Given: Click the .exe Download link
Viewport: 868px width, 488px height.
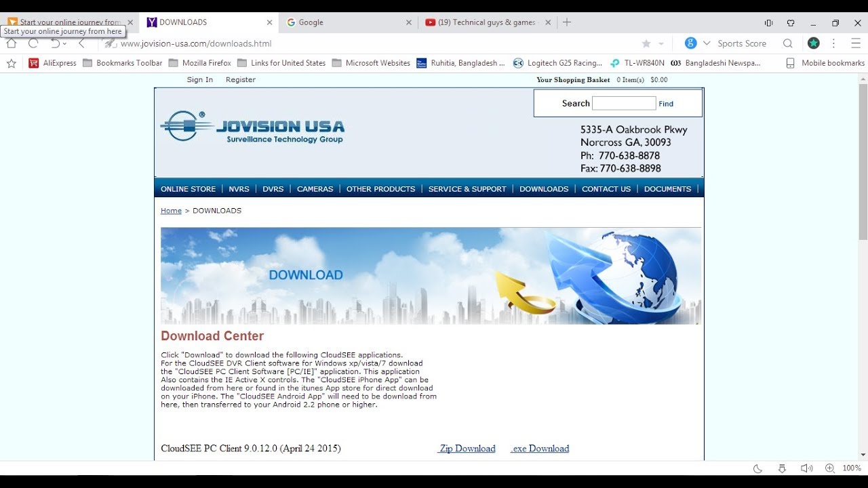Looking at the screenshot, I should [x=540, y=449].
